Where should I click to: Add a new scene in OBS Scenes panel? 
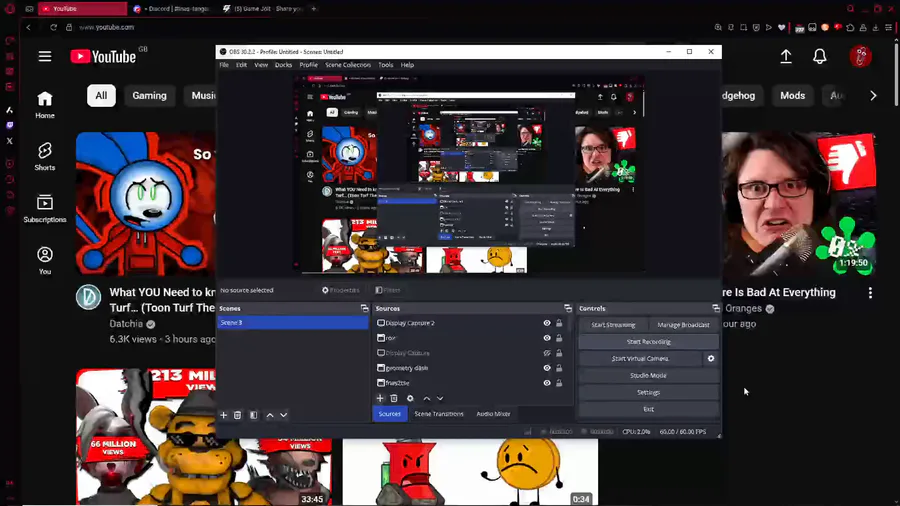pyautogui.click(x=224, y=415)
